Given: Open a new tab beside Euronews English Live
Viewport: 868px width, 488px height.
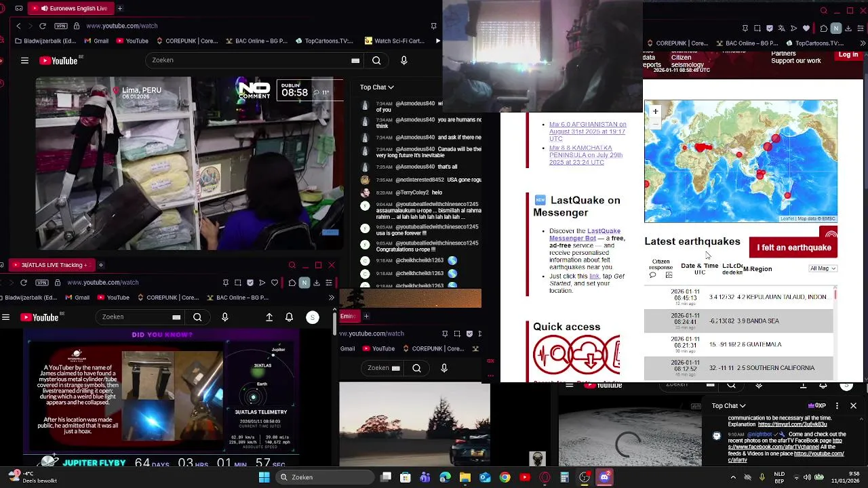Looking at the screenshot, I should (120, 8).
